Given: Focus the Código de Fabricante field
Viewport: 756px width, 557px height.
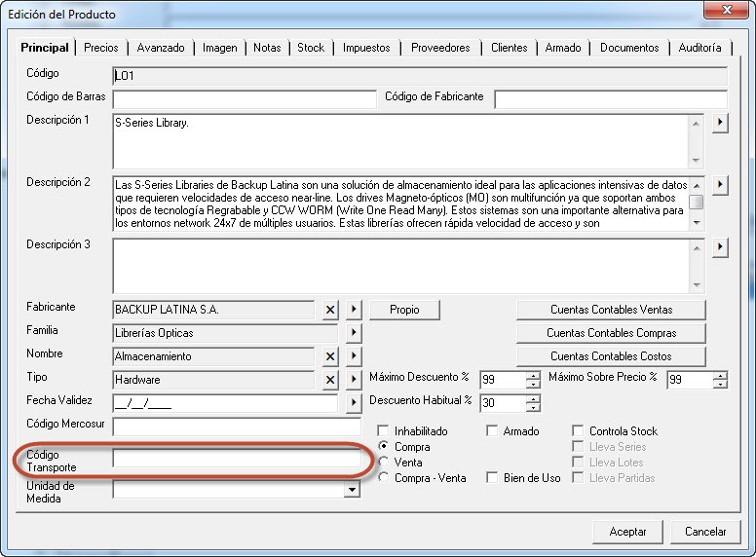Looking at the screenshot, I should 611,99.
